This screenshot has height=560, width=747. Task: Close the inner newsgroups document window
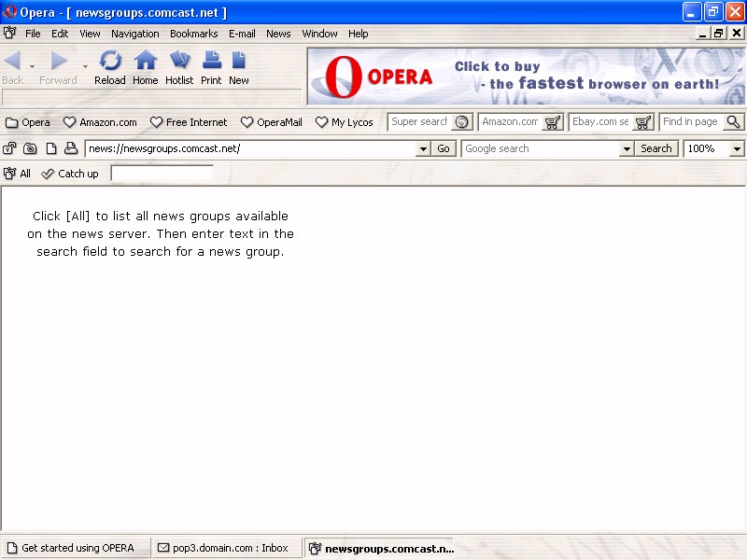pyautogui.click(x=736, y=34)
